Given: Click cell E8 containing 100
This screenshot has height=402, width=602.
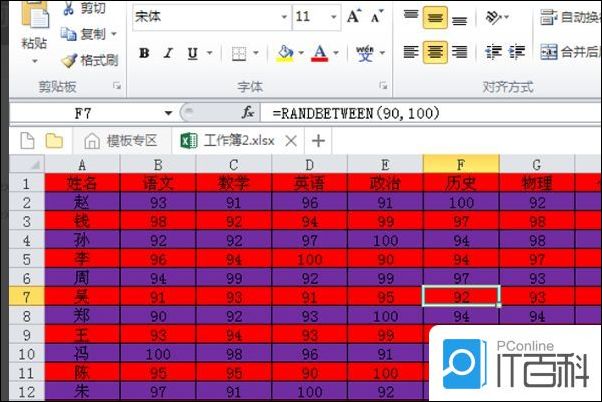Looking at the screenshot, I should pos(385,316).
